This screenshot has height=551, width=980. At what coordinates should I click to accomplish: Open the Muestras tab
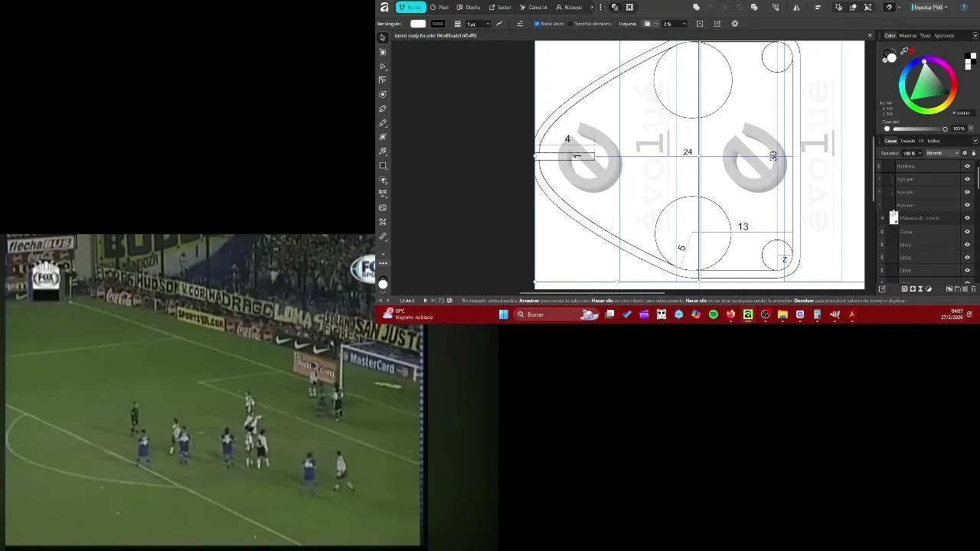click(x=908, y=36)
